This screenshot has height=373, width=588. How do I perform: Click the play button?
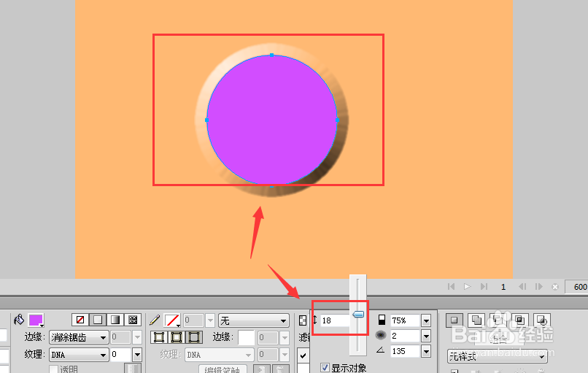coord(467,287)
